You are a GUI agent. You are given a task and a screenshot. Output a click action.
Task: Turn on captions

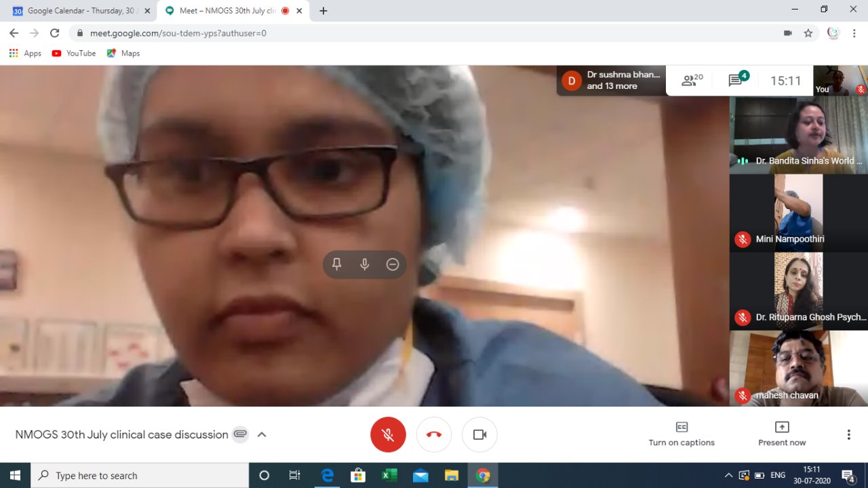coord(682,434)
